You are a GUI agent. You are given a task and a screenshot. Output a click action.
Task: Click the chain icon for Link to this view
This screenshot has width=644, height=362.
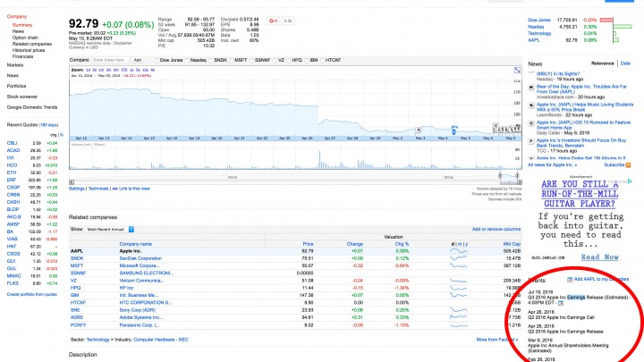(x=114, y=189)
